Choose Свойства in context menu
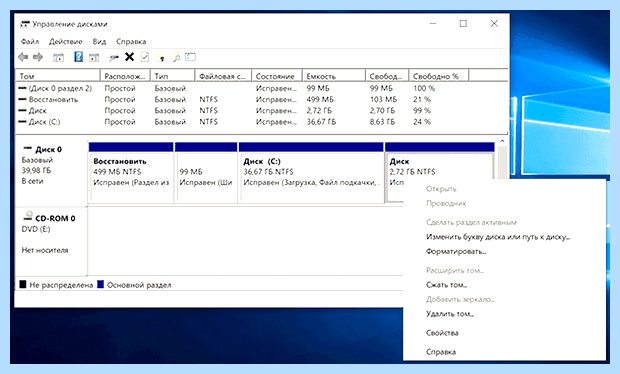The width and height of the screenshot is (620, 374). pos(442,333)
